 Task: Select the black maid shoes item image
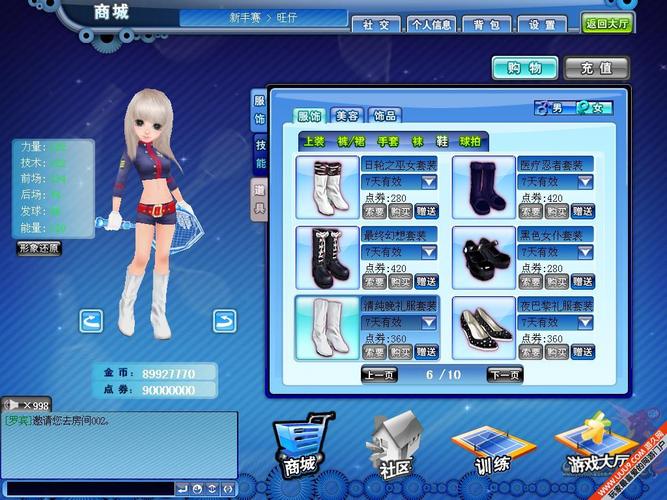(x=484, y=256)
